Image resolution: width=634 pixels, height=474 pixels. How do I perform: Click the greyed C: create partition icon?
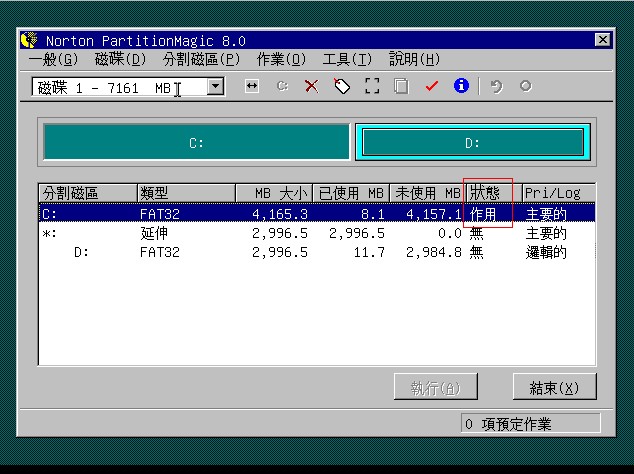[282, 86]
